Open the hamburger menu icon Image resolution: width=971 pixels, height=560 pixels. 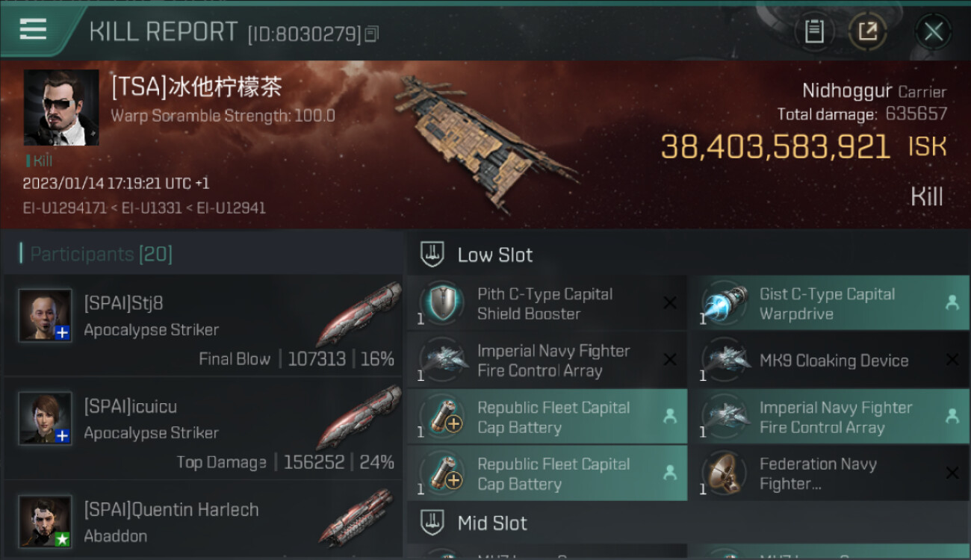pyautogui.click(x=33, y=30)
